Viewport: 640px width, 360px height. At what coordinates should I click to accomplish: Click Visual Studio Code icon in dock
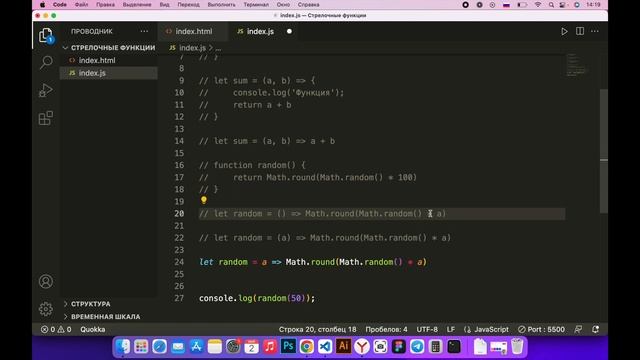tap(325, 347)
